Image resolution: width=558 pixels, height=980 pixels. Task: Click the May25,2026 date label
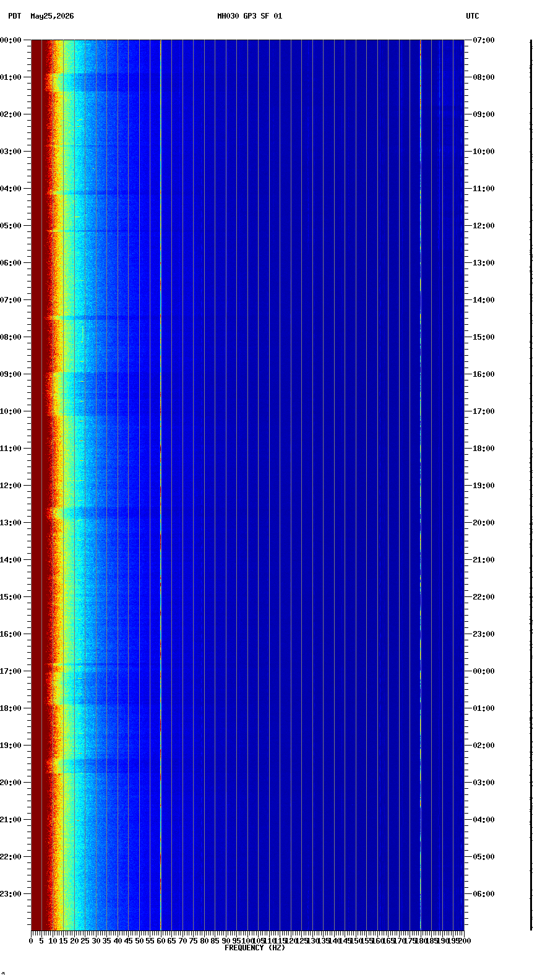52,16
